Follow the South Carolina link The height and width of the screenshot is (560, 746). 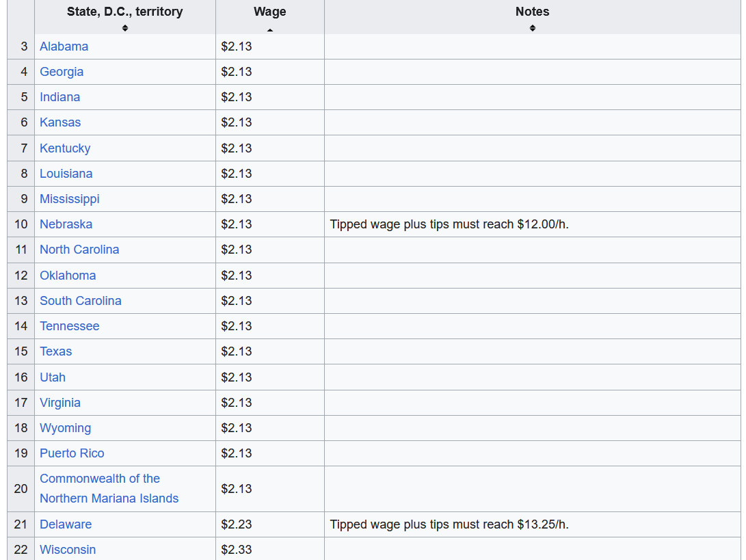point(80,301)
